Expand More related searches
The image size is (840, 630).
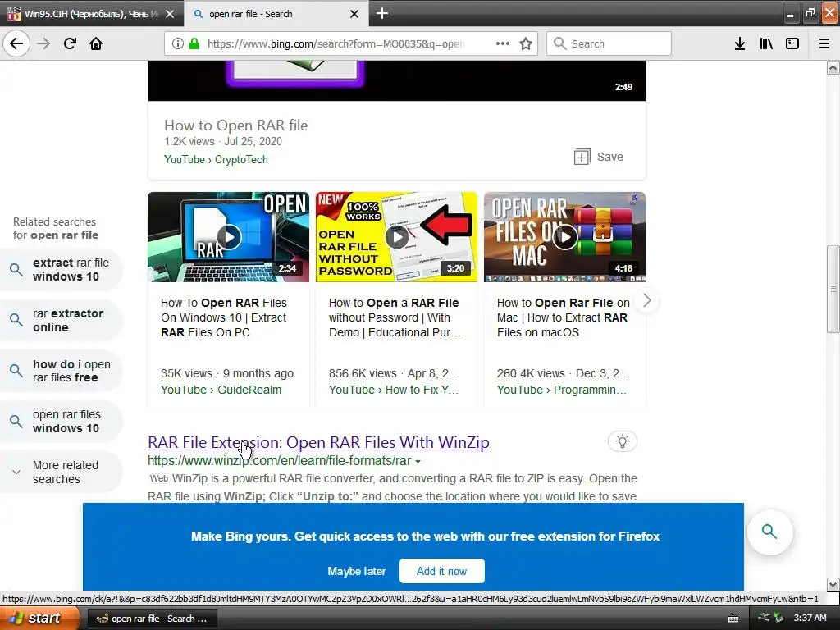(62, 472)
